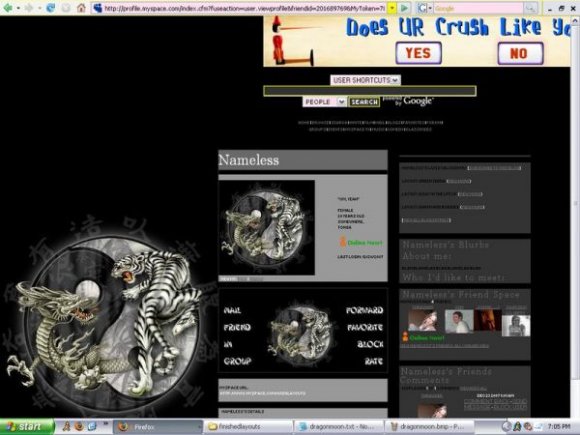Focus the Google toolbar search box
The width and height of the screenshot is (580, 435).
[478, 8]
